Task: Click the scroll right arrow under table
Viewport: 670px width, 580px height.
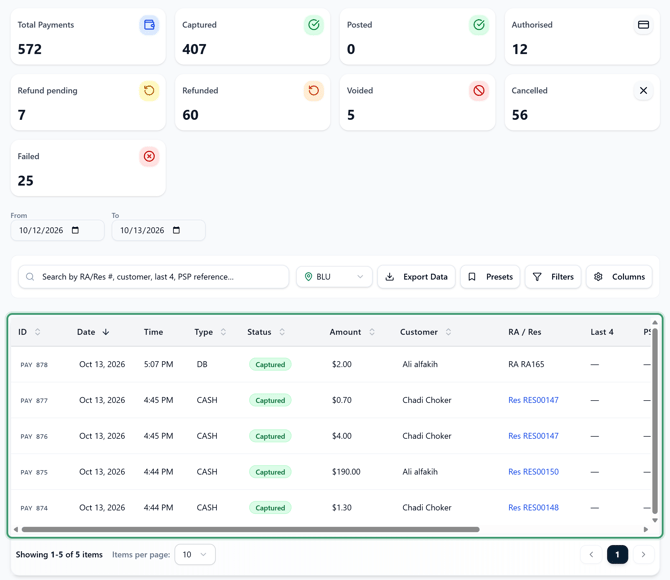Action: [x=646, y=530]
